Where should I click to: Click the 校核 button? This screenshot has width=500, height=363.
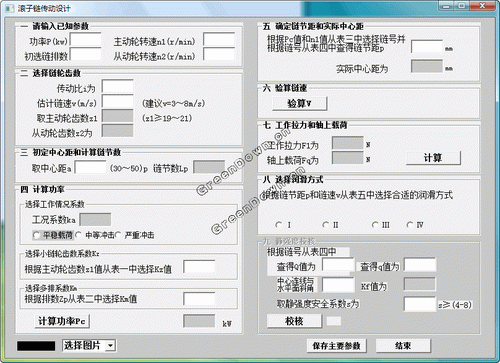point(294,321)
